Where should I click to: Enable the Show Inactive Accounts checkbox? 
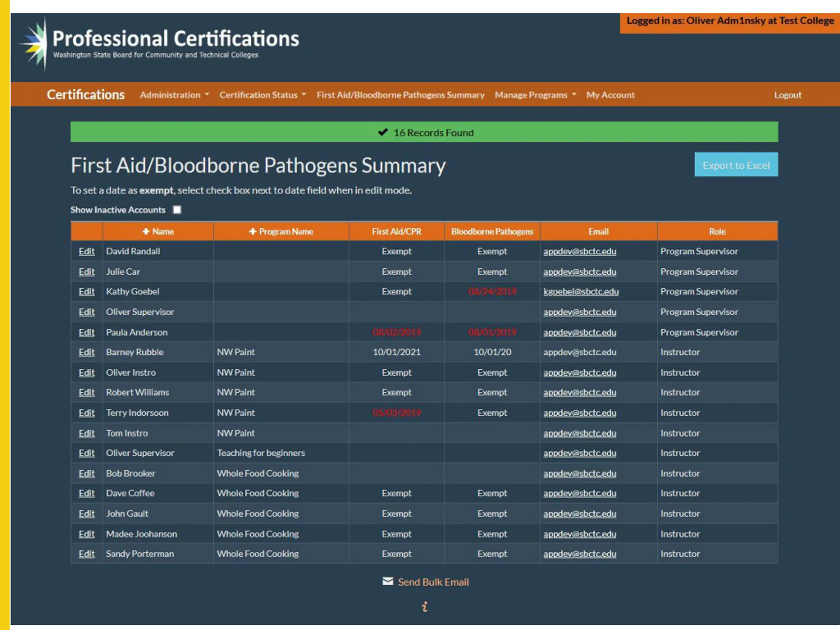tap(177, 210)
